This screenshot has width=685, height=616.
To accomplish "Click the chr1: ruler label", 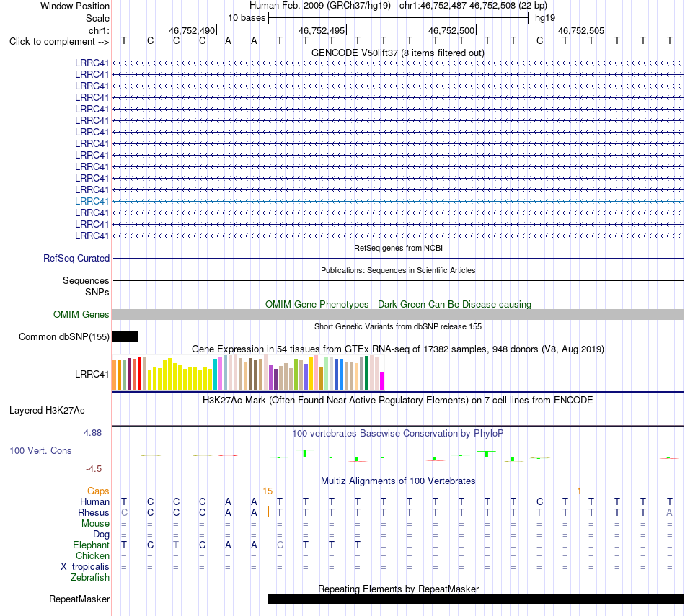I will (99, 30).
